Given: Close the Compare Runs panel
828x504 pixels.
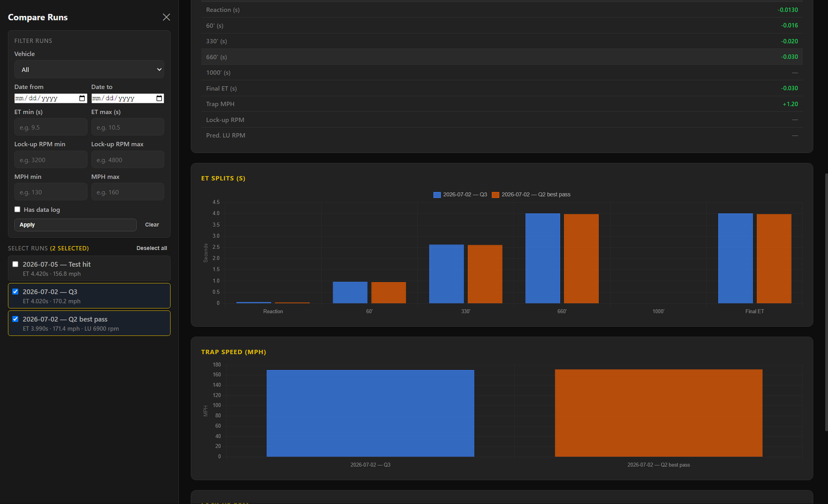Looking at the screenshot, I should point(166,17).
